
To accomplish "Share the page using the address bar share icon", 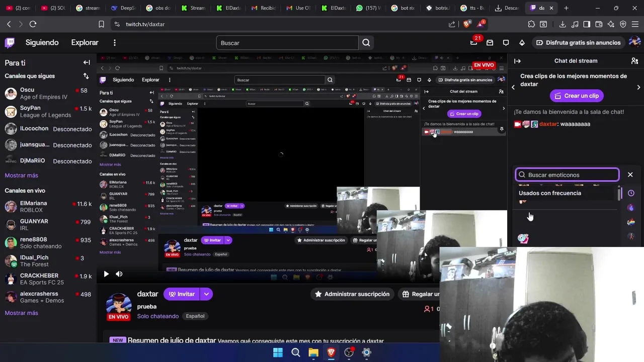I will (452, 24).
